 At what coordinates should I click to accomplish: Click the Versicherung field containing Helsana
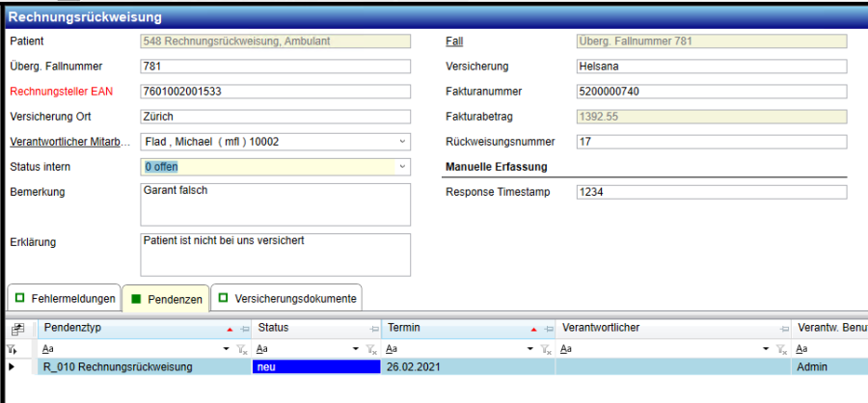tap(712, 67)
